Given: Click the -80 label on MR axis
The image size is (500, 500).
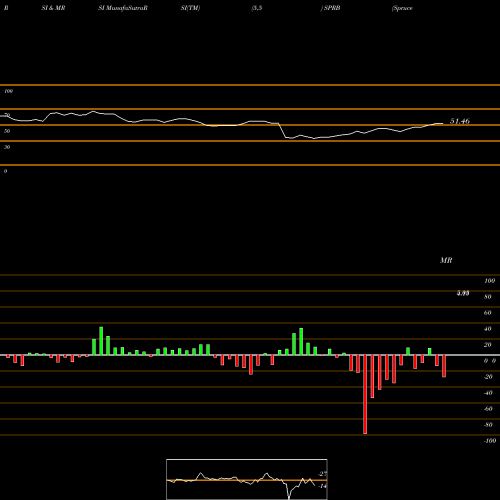Looking at the screenshot, I should coord(488,425).
